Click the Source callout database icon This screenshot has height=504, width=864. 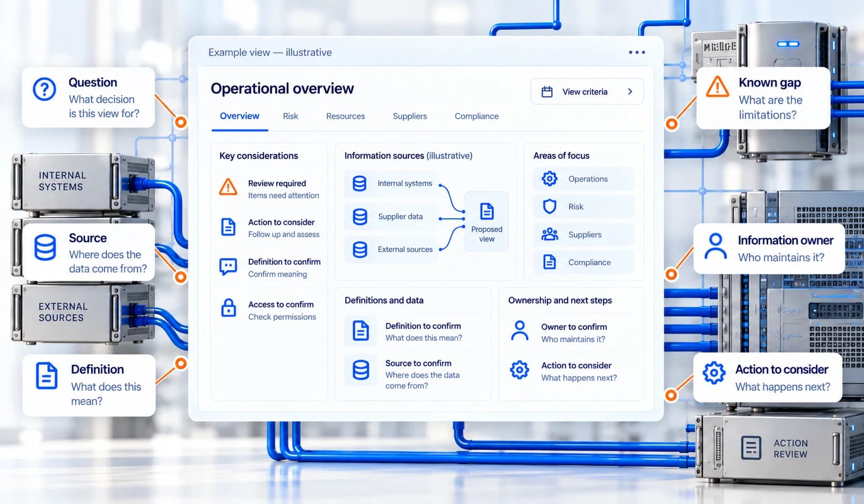pos(45,248)
